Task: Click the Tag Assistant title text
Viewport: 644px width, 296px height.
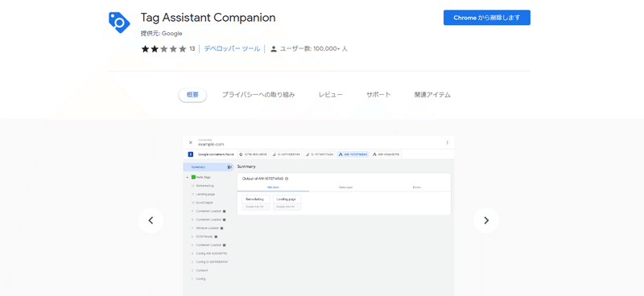Action: 208,18
